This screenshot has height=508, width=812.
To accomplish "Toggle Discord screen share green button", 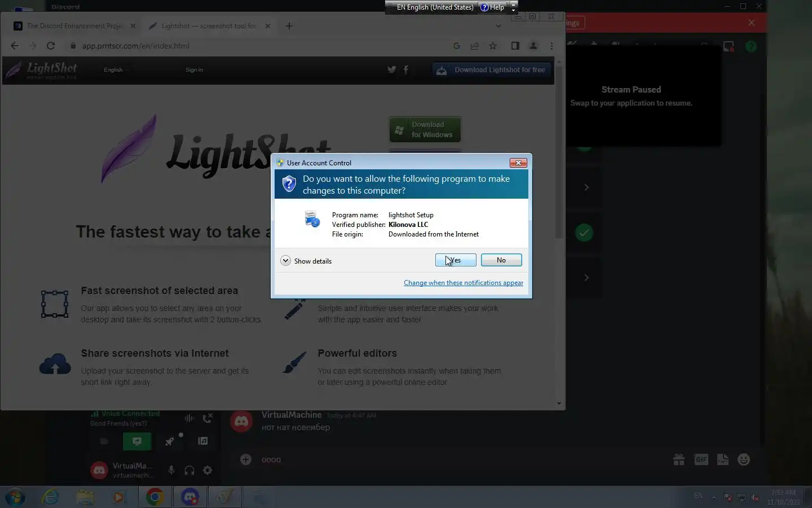I will point(137,441).
